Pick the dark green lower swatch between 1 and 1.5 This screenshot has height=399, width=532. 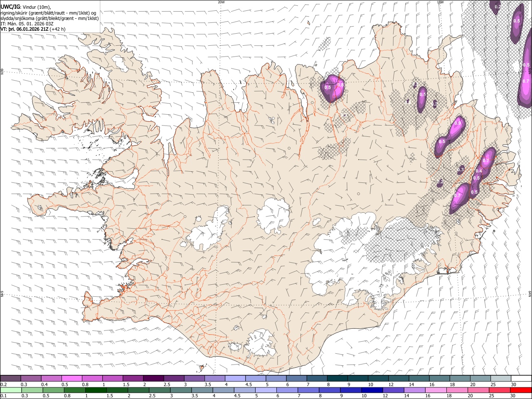click(96, 390)
